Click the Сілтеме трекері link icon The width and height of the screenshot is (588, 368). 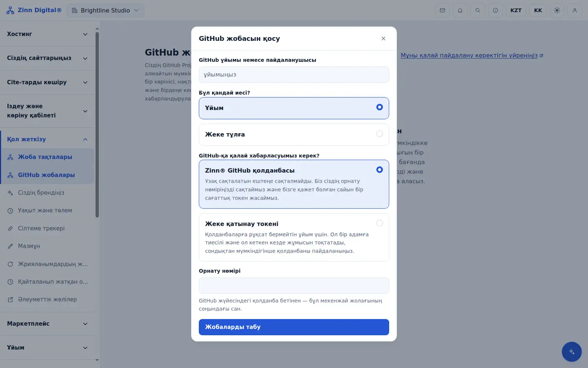click(10, 228)
